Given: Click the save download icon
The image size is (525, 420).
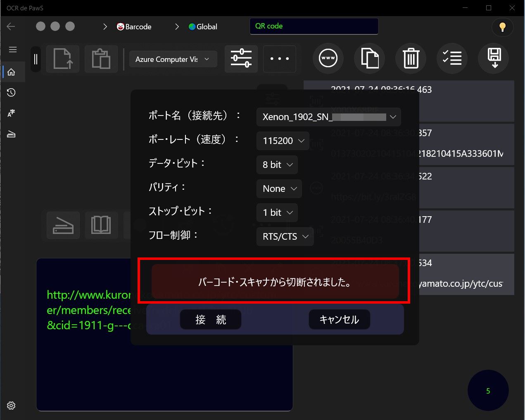Looking at the screenshot, I should coord(494,58).
